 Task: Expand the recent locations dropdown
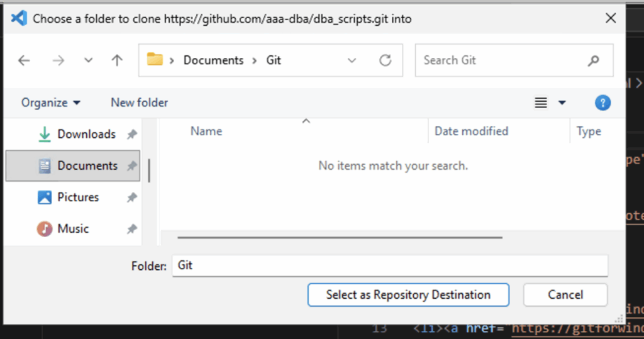pyautogui.click(x=88, y=60)
